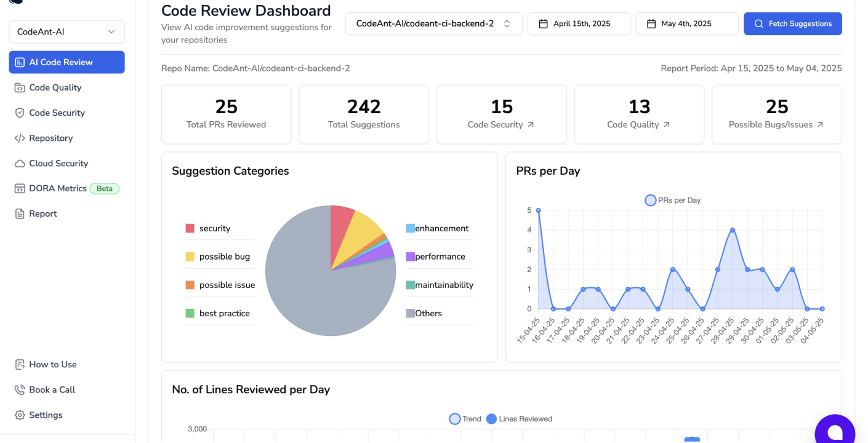Toggle the PRs per Day legend item
The width and height of the screenshot is (868, 443).
click(x=673, y=200)
